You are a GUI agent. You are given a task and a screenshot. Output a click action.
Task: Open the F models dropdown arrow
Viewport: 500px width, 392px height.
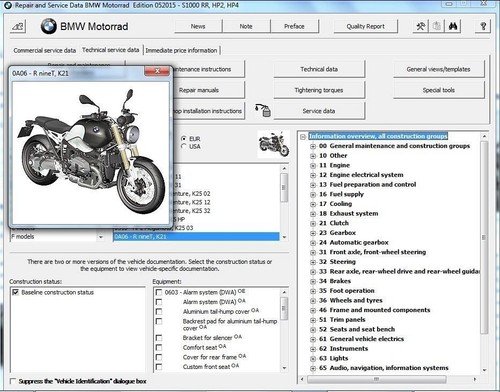(100, 237)
